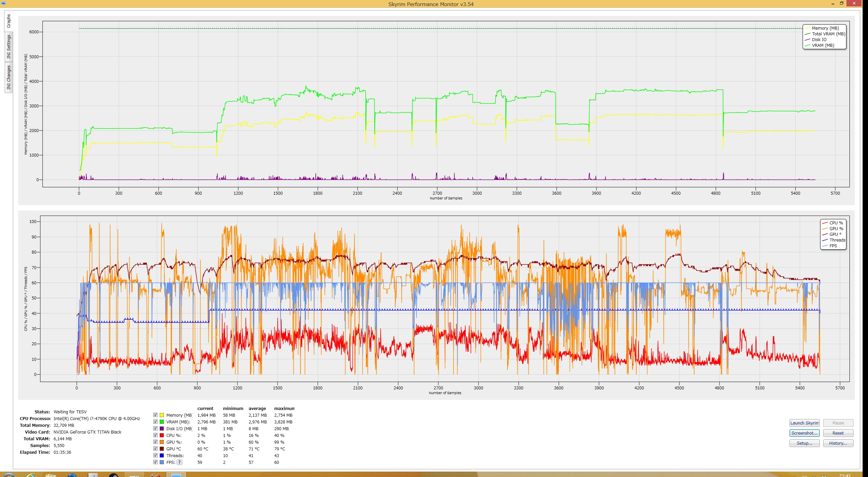Click the '79 °C' maximum GPU temperature value
This screenshot has height=477, width=868.
tap(280, 449)
